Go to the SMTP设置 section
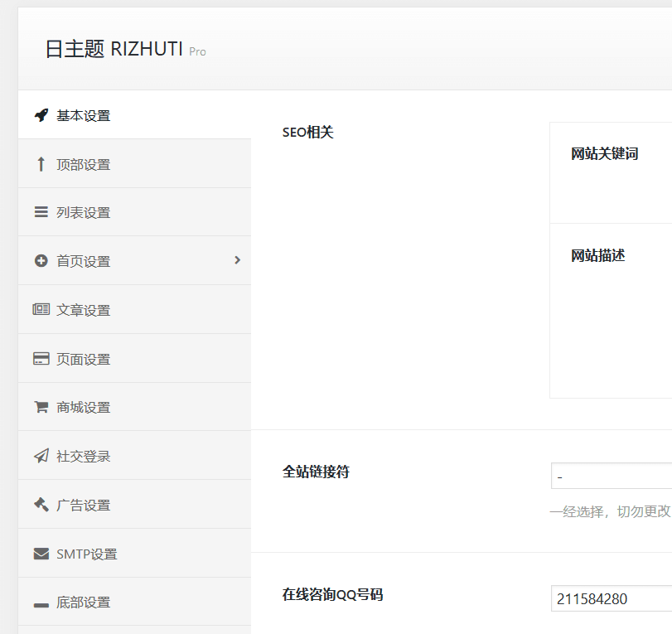This screenshot has width=672, height=634. coord(86,554)
